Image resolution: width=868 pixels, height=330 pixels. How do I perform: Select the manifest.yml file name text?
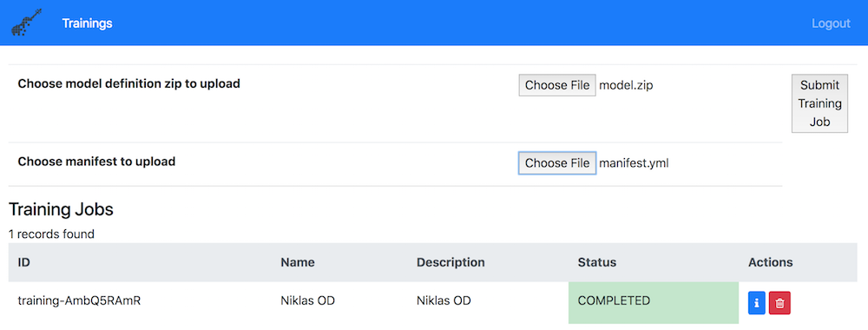pos(634,162)
